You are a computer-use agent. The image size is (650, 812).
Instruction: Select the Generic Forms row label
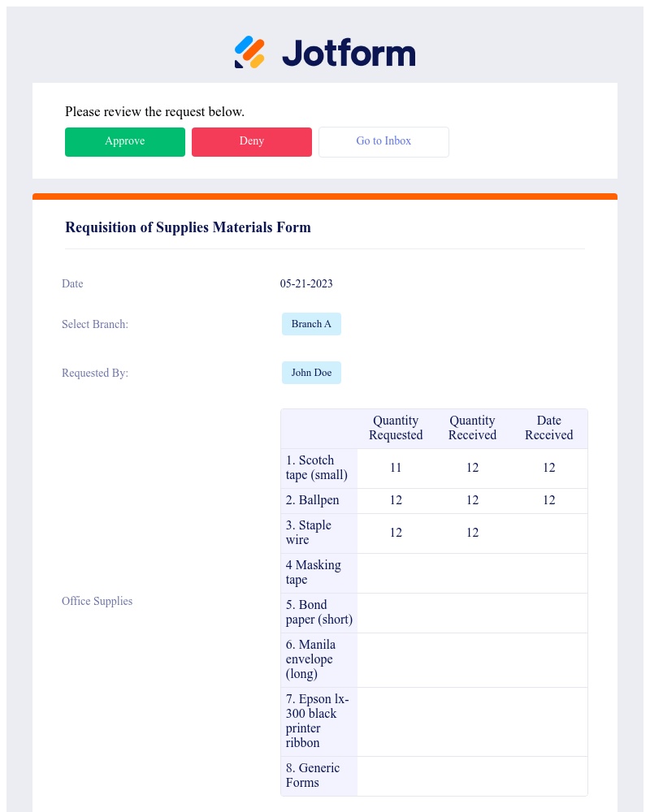tap(313, 775)
